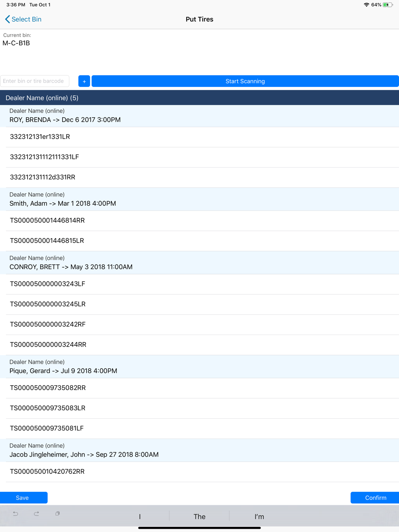This screenshot has height=532, width=399.
Task: Tap the keyboard redo icon
Action: click(x=36, y=514)
